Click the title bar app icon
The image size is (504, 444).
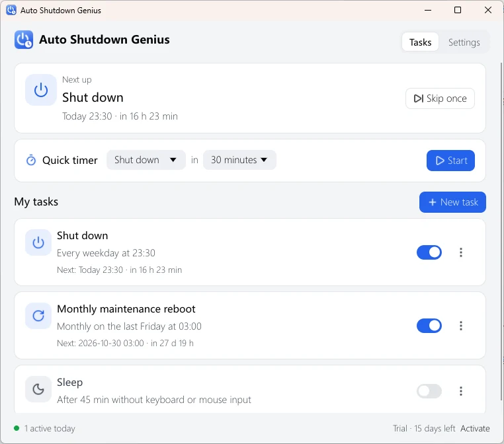pos(11,11)
